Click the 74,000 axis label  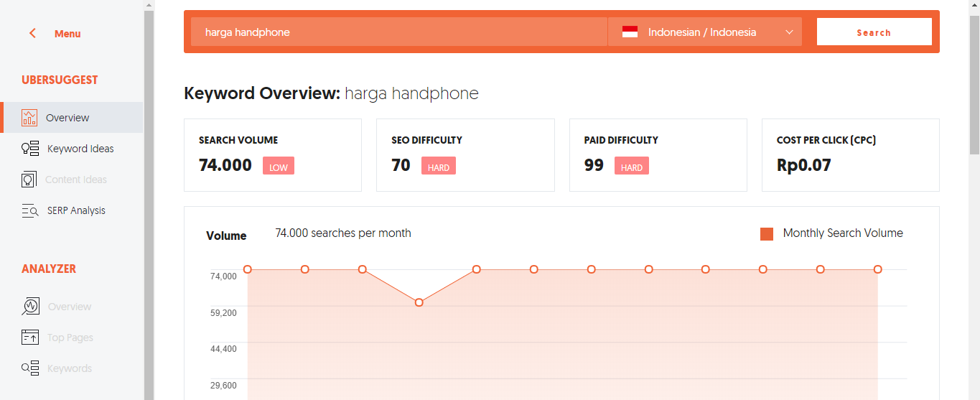click(x=223, y=276)
